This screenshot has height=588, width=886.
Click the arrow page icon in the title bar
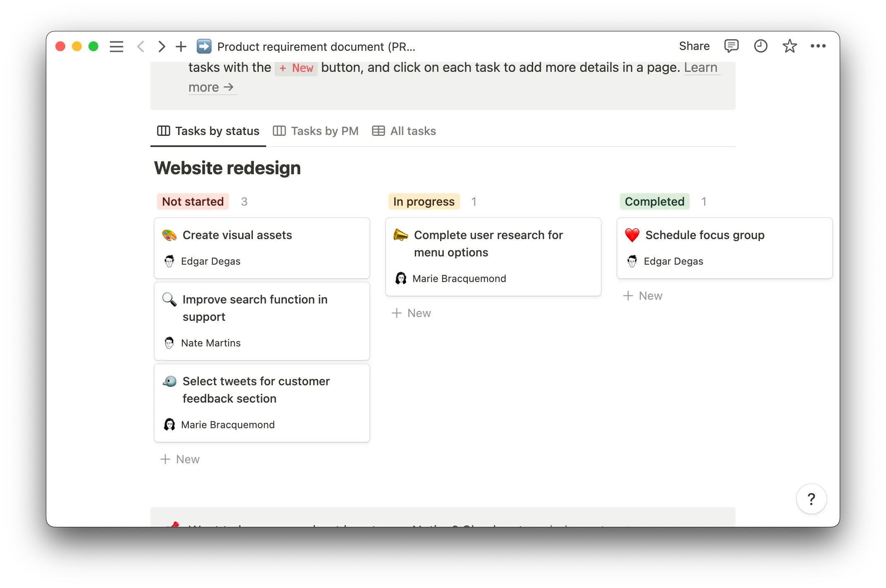tap(203, 46)
